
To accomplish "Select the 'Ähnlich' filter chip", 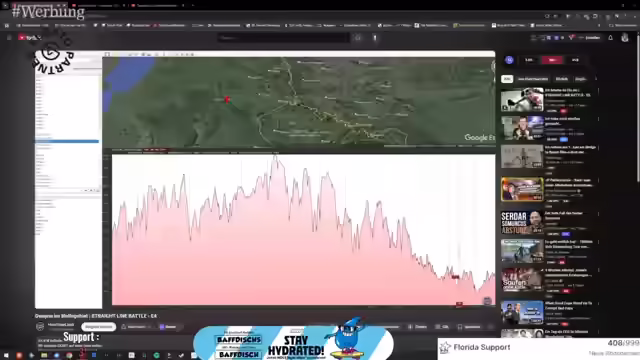I will point(562,79).
